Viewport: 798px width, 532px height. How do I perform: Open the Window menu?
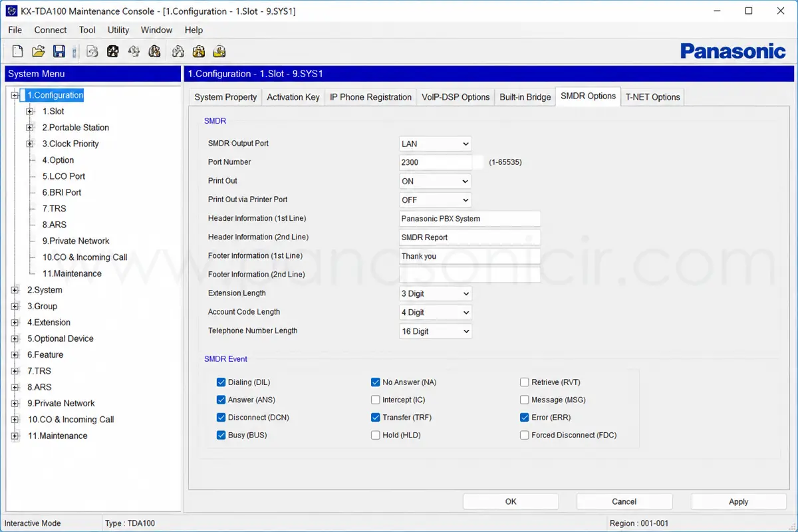(156, 30)
